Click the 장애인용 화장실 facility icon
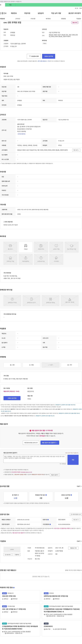The image size is (82, 644). coord(50,301)
